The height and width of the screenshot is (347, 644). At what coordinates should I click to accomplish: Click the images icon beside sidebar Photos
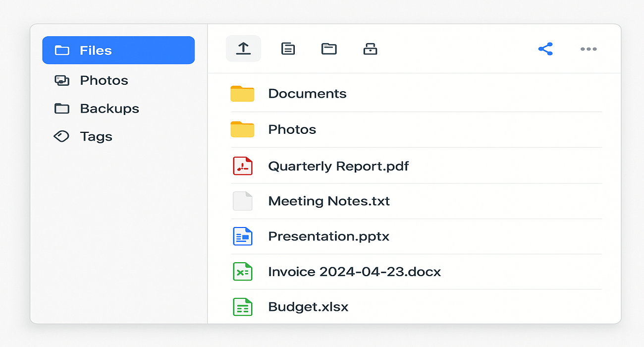pos(62,80)
